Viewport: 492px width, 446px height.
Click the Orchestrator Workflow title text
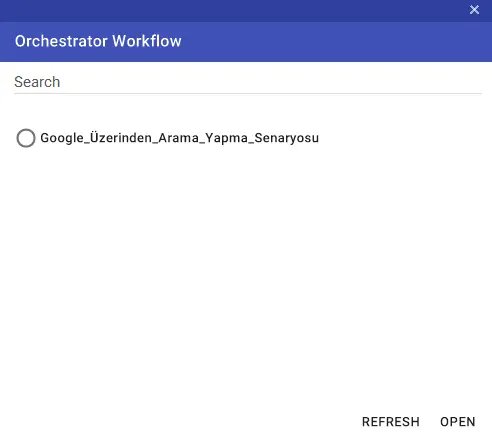(98, 41)
